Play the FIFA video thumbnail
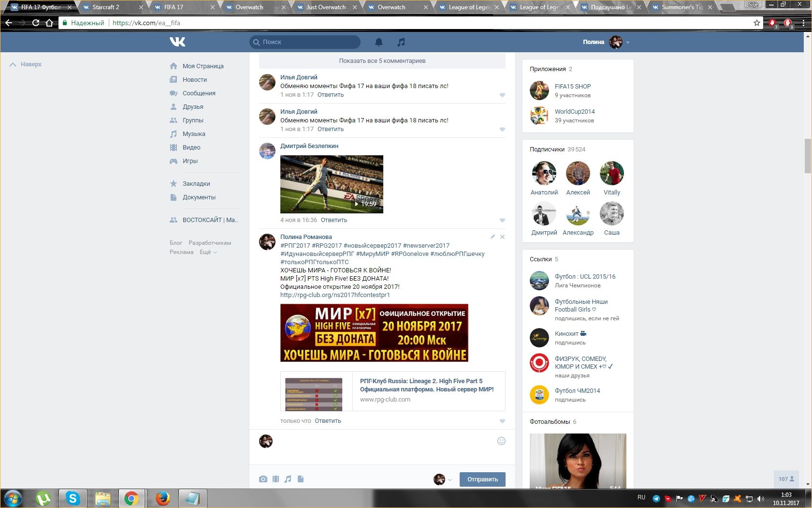The width and height of the screenshot is (812, 508). click(x=332, y=184)
